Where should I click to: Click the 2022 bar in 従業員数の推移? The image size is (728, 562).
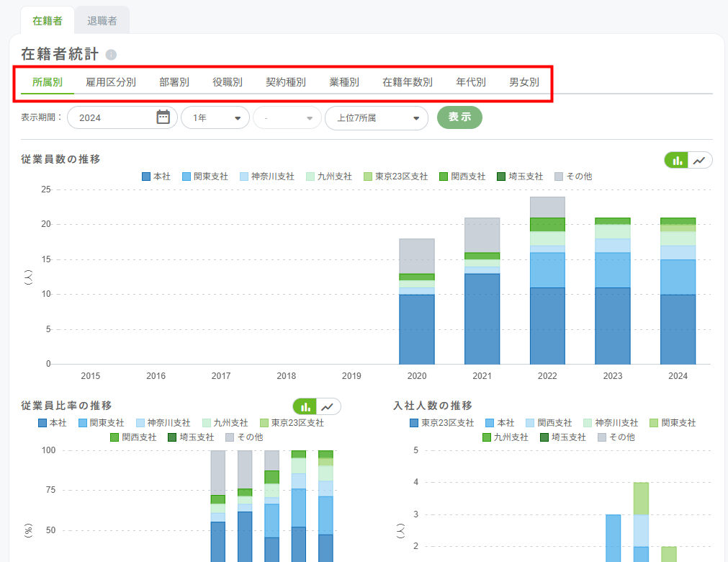[548, 281]
